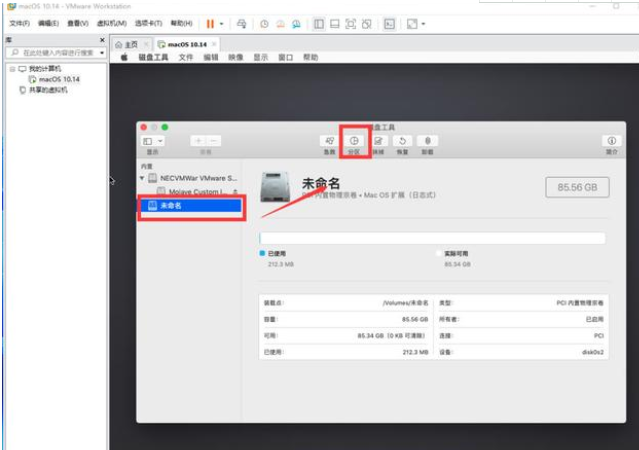
Task: Click the library search input field
Action: point(55,52)
